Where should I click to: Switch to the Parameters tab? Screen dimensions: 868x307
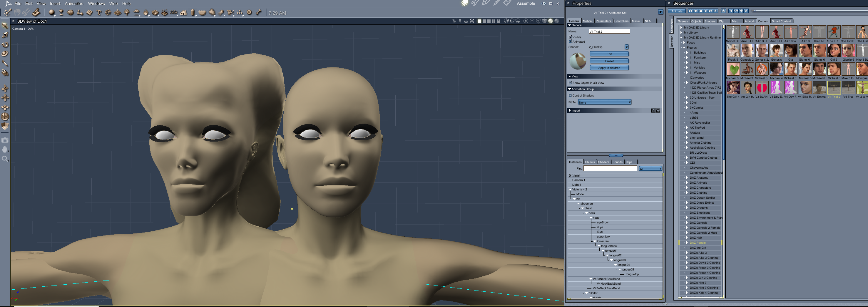point(603,21)
